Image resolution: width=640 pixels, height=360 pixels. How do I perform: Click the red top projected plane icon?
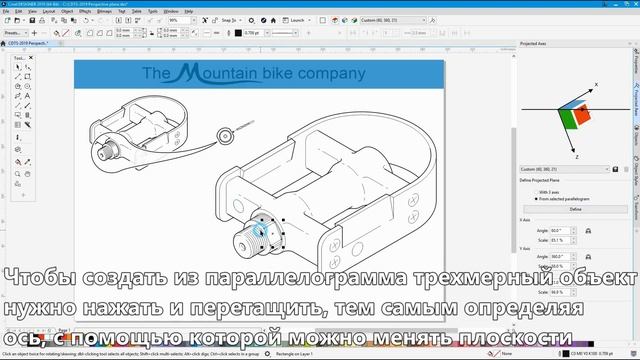[335, 20]
